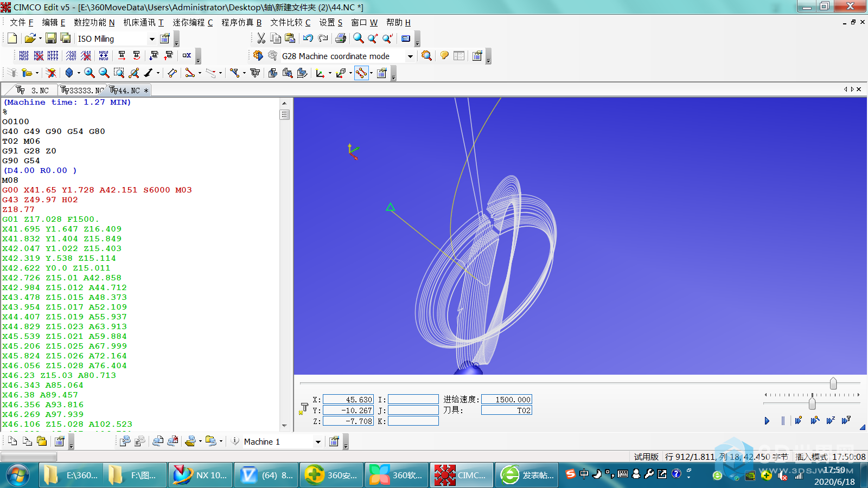
Task: Click the measure distance icon
Action: (173, 73)
